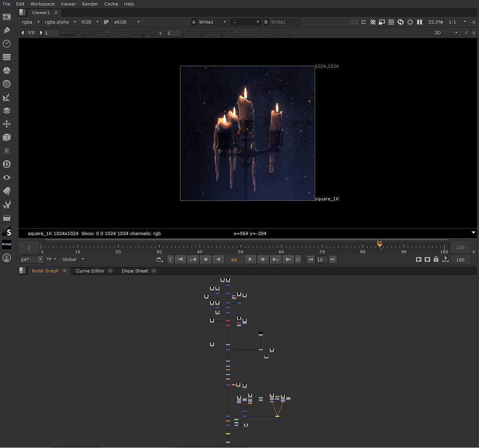Close the Viewer1 tab
479x448 pixels.
click(56, 13)
